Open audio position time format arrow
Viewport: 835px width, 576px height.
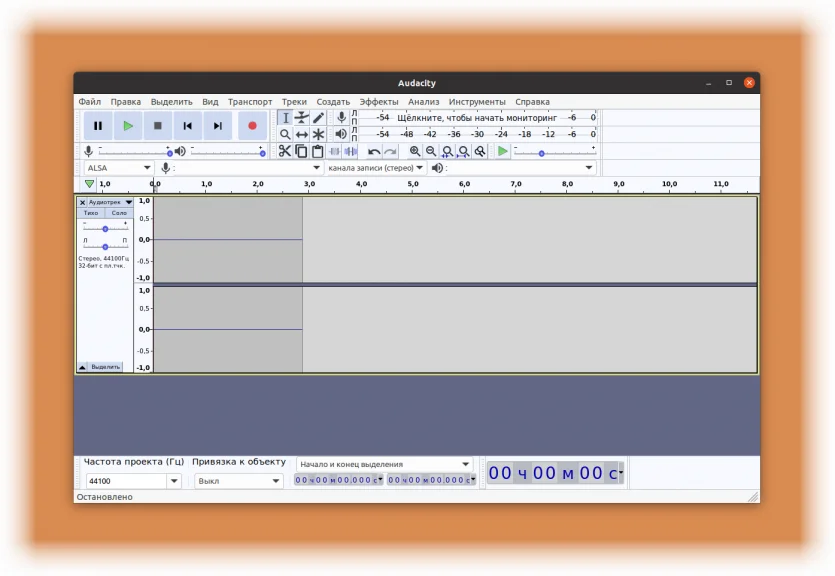pos(621,472)
